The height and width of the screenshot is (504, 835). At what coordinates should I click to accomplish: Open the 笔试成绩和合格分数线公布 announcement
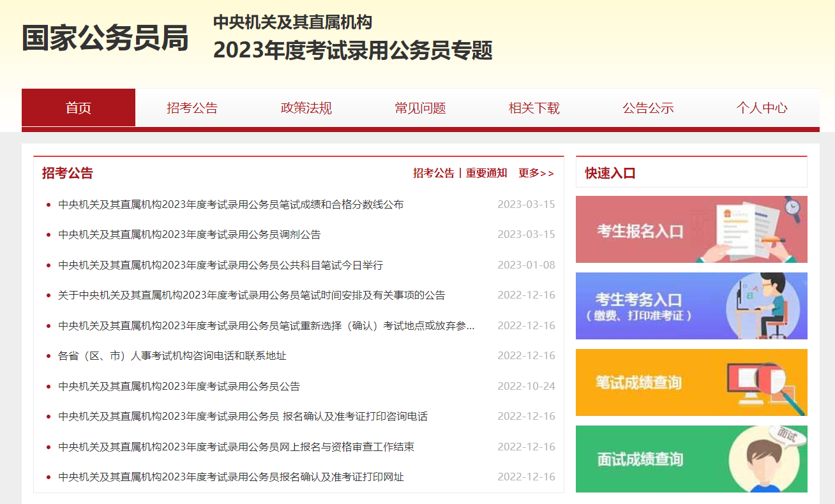[230, 205]
